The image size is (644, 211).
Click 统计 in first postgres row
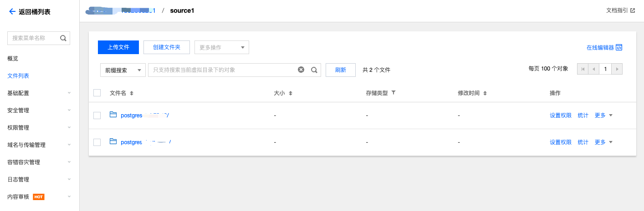coord(583,116)
